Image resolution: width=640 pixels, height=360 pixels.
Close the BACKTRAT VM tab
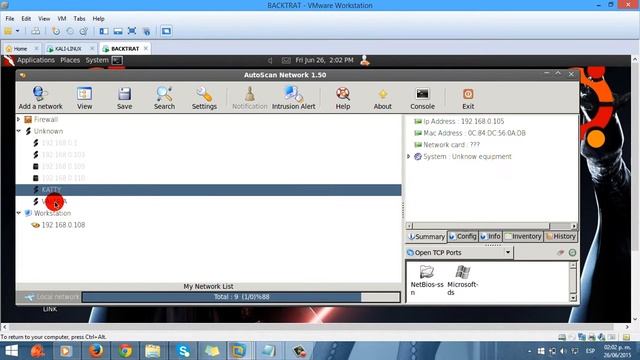[146, 49]
